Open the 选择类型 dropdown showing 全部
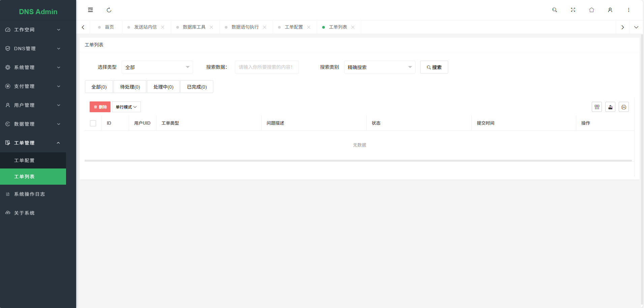 pyautogui.click(x=157, y=67)
